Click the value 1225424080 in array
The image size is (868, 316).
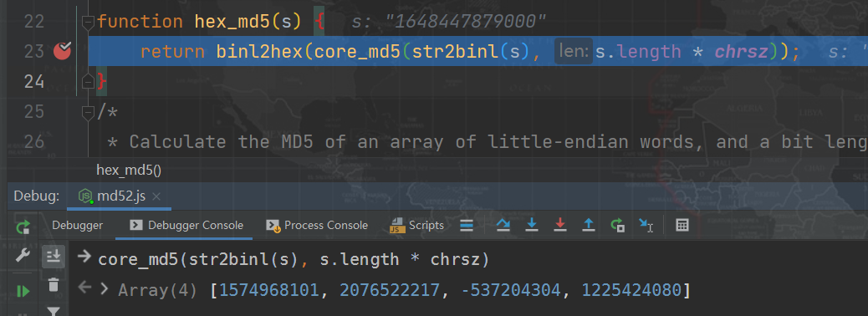[631, 290]
